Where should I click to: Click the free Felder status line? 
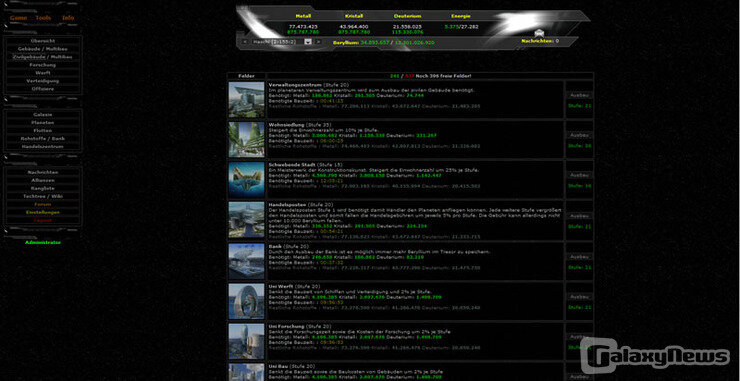click(430, 76)
